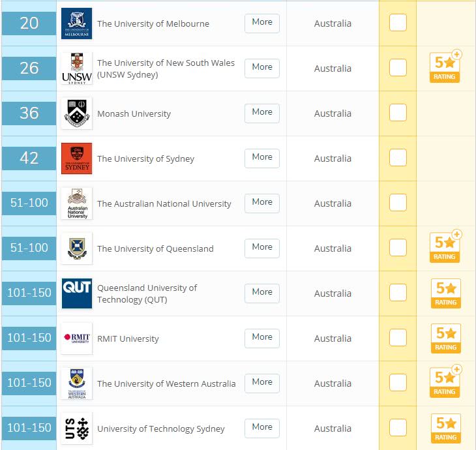Image resolution: width=476 pixels, height=450 pixels.
Task: Click More next to The University of Sydney
Action: 262,158
